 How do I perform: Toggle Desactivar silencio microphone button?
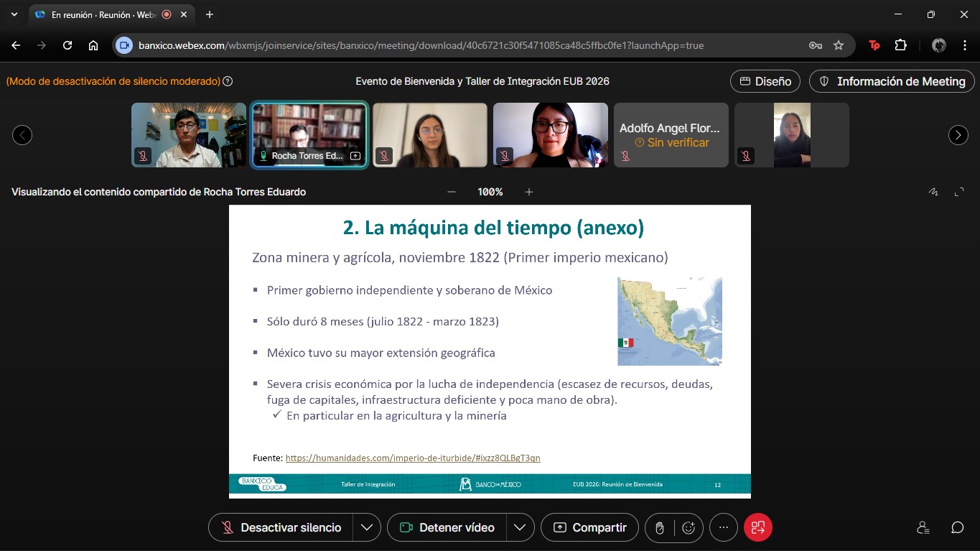pos(281,527)
